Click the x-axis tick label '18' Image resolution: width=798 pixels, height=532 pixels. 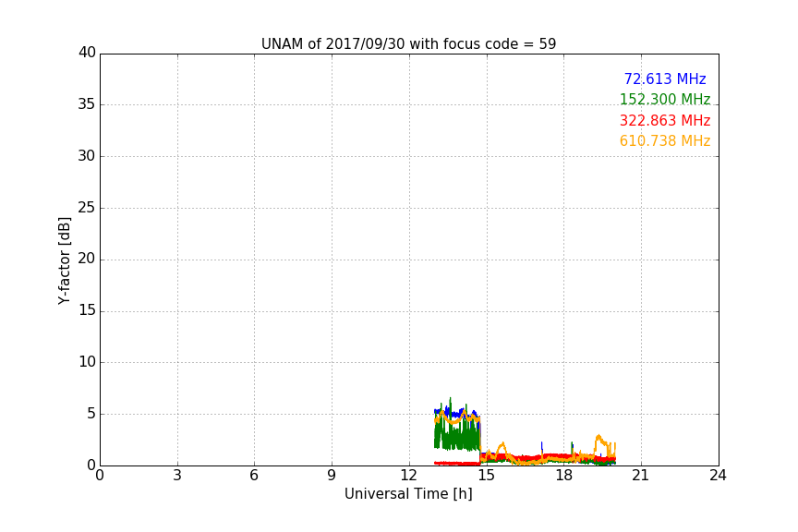(563, 476)
